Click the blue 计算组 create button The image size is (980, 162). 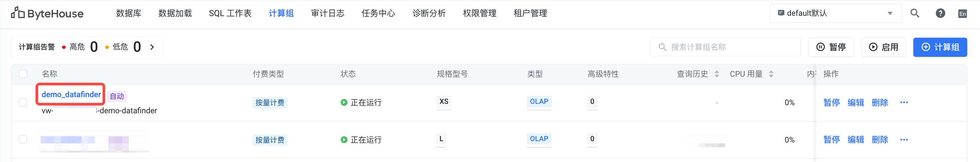tap(940, 47)
